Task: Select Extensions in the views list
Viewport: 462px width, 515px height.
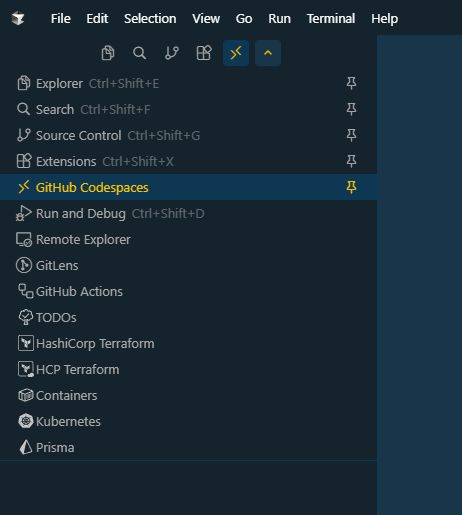Action: 188,161
